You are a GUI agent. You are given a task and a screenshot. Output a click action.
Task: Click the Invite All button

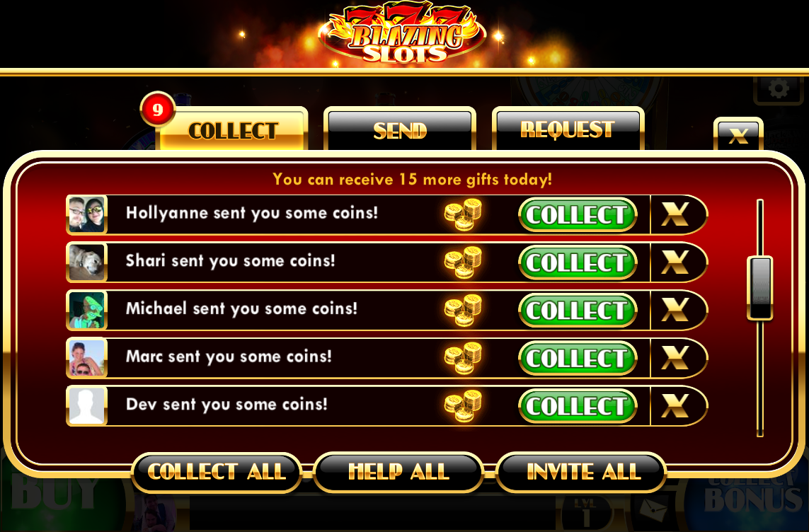coord(581,472)
